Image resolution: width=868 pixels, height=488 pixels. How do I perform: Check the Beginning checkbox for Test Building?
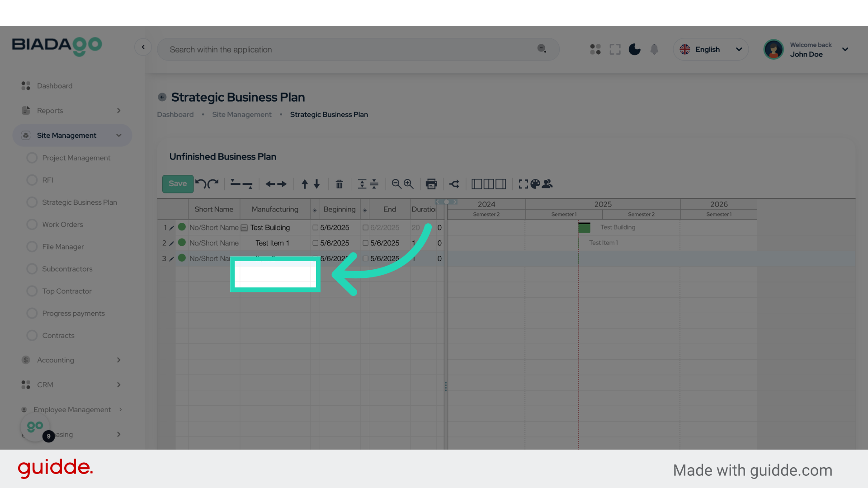[316, 228]
